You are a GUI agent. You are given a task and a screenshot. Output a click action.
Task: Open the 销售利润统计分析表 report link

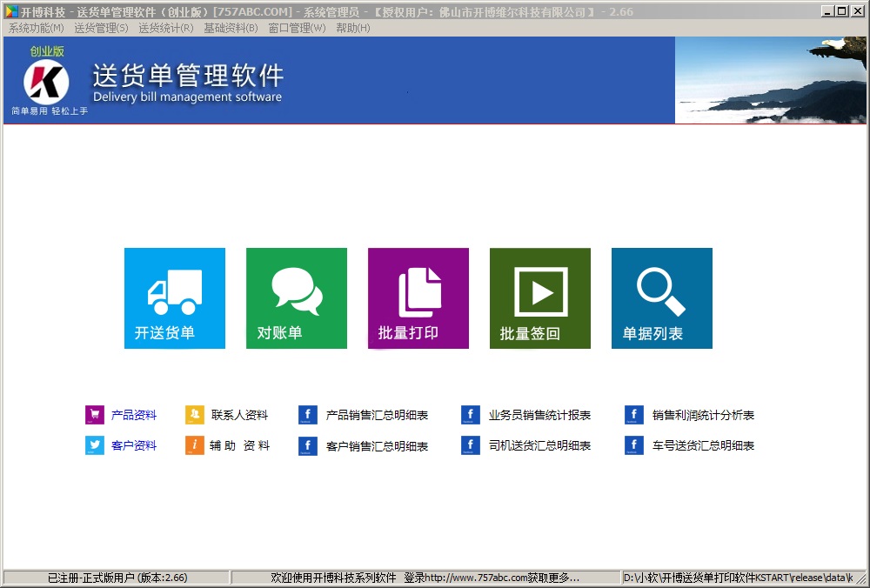click(703, 415)
